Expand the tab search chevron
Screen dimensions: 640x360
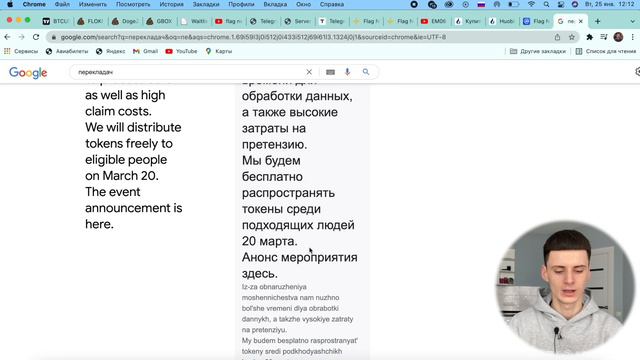click(633, 21)
